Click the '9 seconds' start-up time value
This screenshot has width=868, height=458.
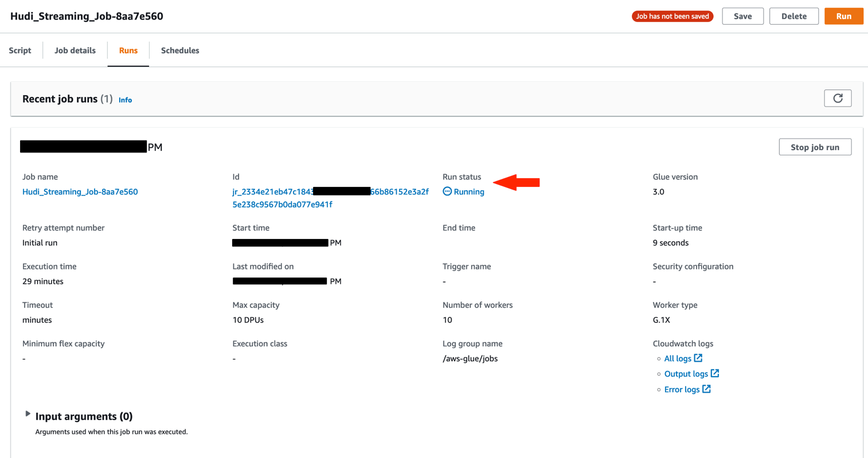[x=671, y=243]
